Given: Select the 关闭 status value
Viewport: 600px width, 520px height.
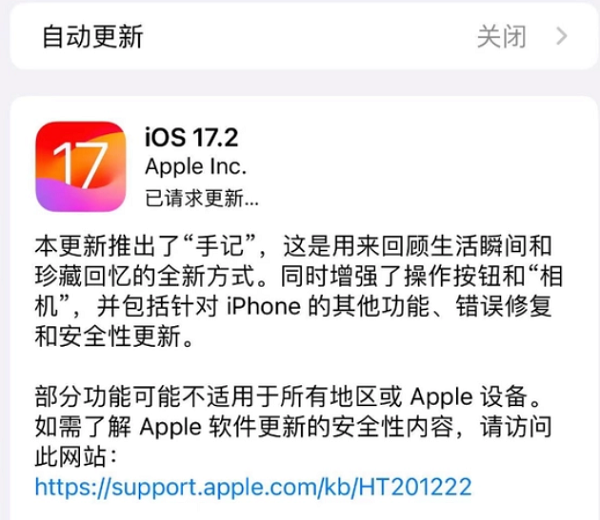Looking at the screenshot, I should pos(501,37).
